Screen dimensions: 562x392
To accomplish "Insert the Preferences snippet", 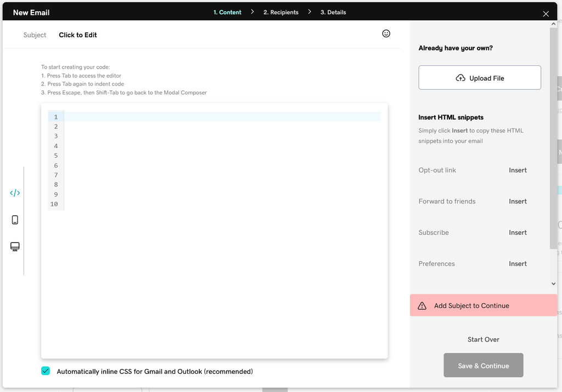I will [518, 264].
